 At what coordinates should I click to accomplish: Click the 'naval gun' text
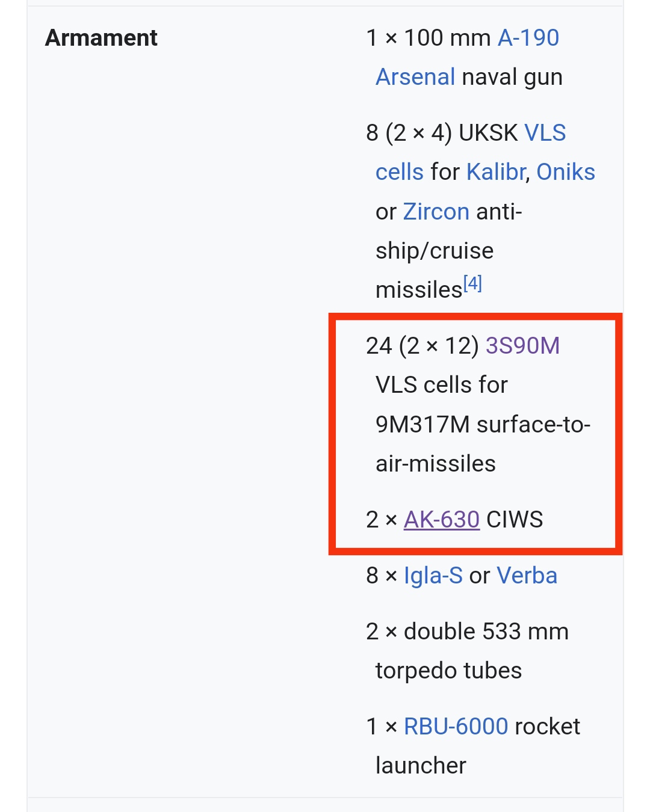tap(512, 77)
